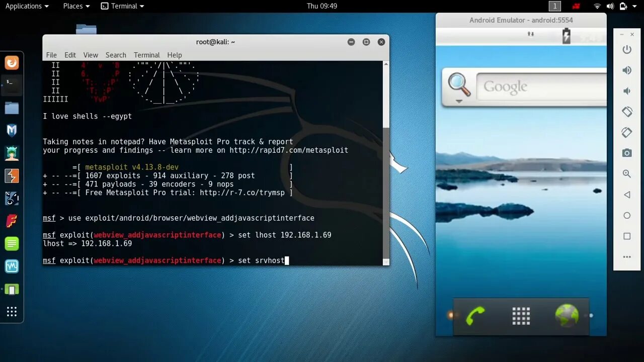Expand Google search widget dropdown arrow
The image size is (644, 362).
pos(459,101)
